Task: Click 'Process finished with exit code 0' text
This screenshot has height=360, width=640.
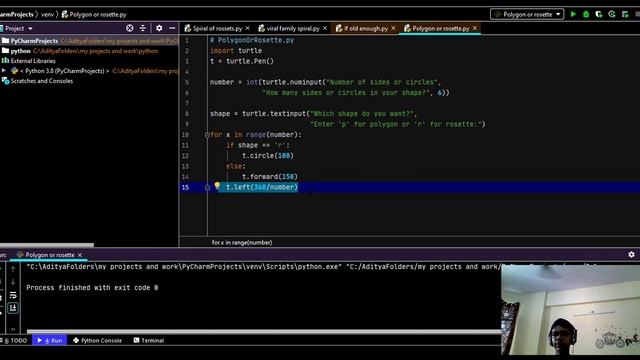Action: point(92,288)
